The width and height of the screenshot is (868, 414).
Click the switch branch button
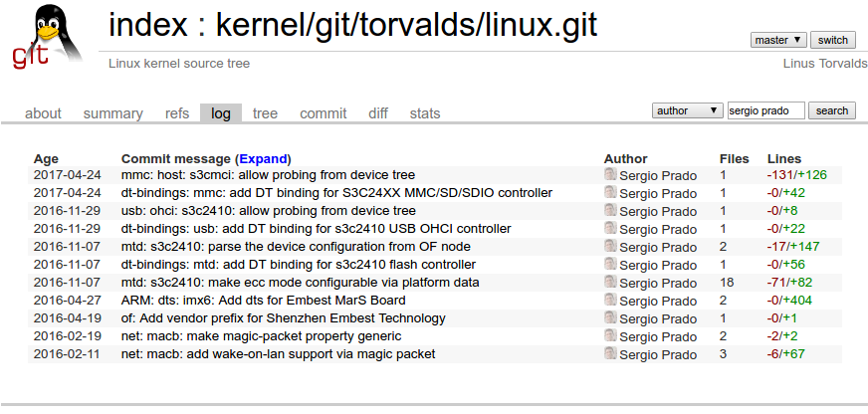(x=832, y=40)
